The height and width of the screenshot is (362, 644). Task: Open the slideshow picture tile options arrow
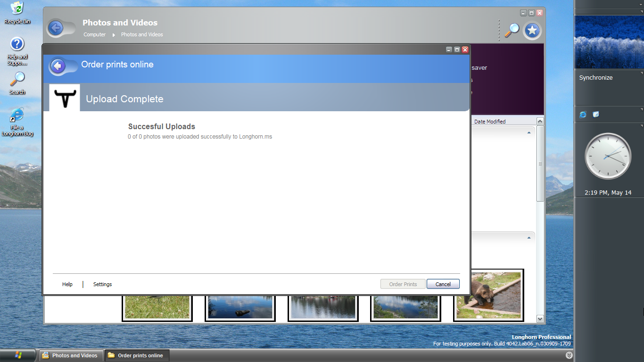pos(642,12)
